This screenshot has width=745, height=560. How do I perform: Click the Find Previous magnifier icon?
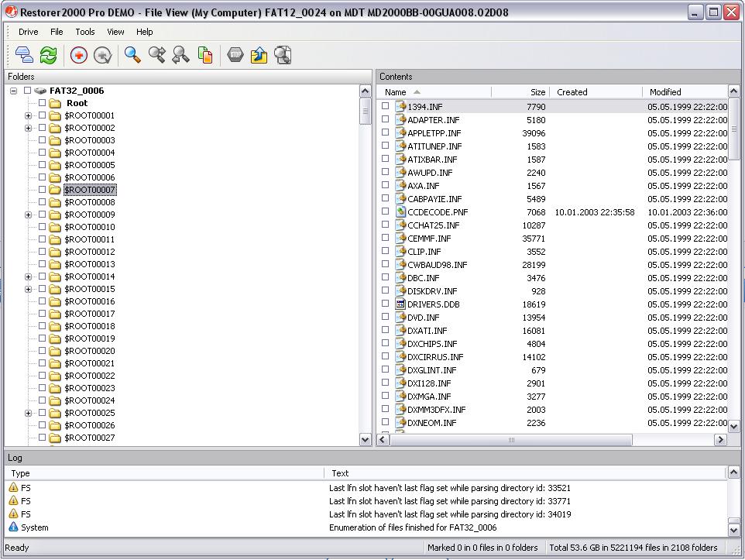(x=180, y=55)
